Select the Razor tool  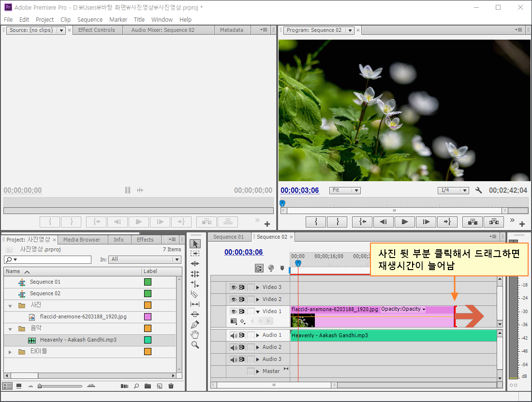point(194,294)
